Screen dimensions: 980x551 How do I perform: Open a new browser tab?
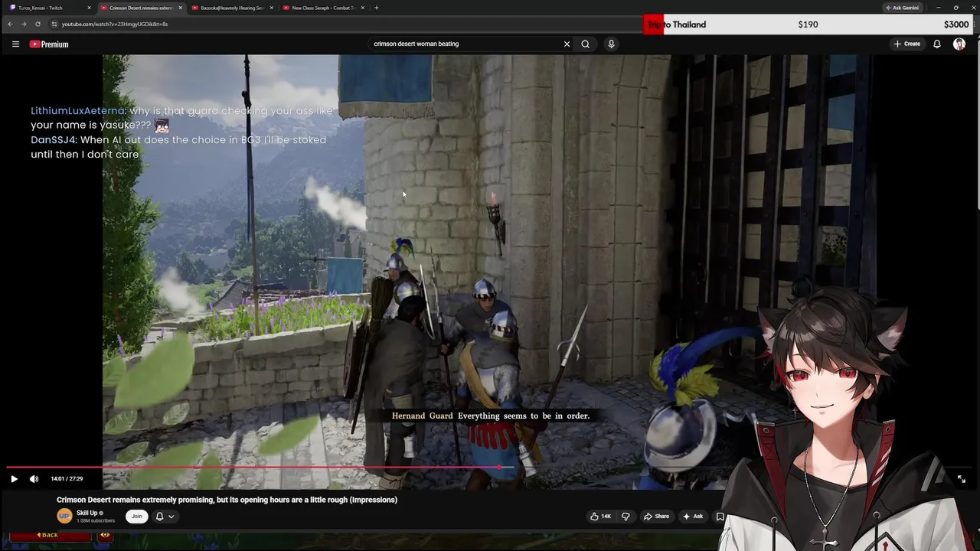[x=376, y=8]
